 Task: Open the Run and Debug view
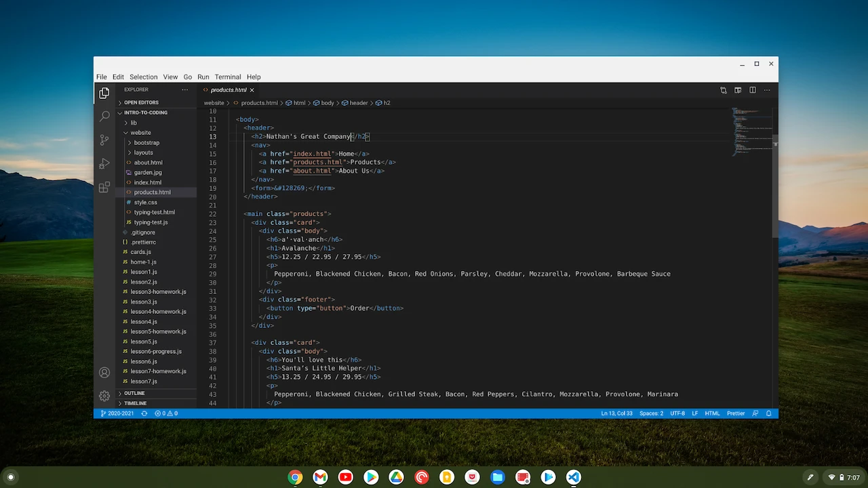(x=104, y=163)
